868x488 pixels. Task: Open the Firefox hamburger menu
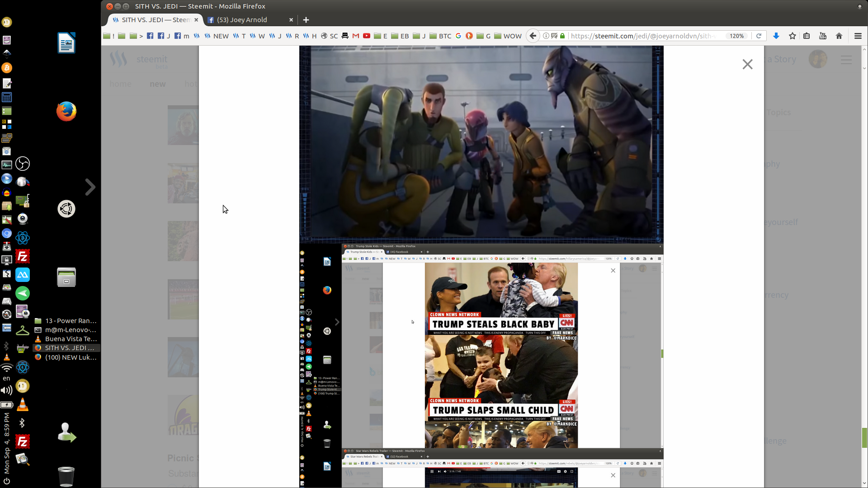[858, 36]
